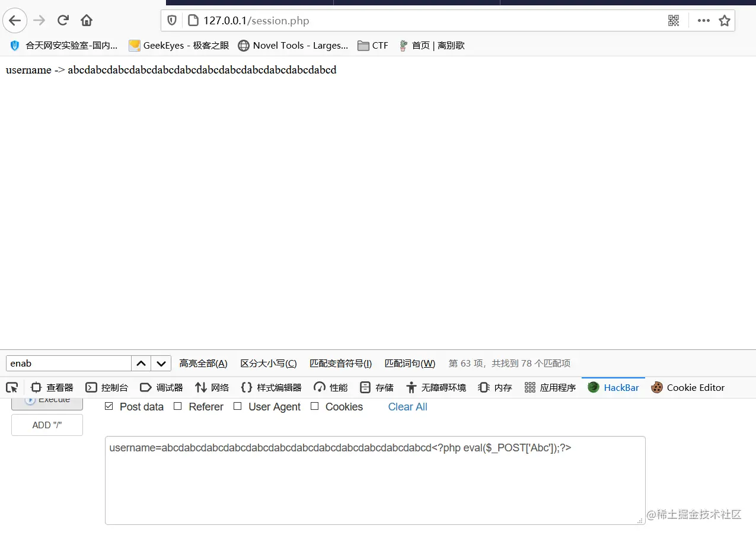Click the find results count text

coord(509,363)
